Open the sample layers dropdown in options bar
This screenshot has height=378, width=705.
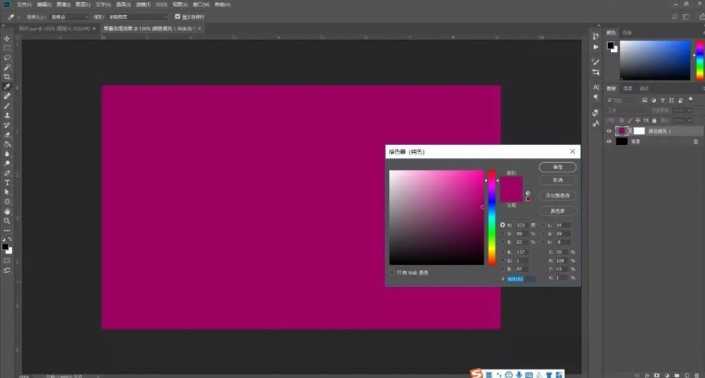(x=137, y=17)
